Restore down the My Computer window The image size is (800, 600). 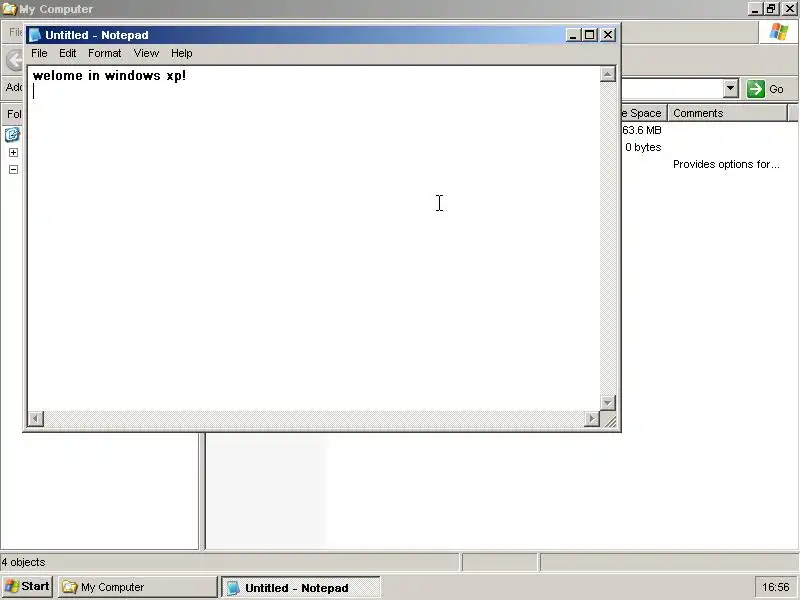coord(771,9)
